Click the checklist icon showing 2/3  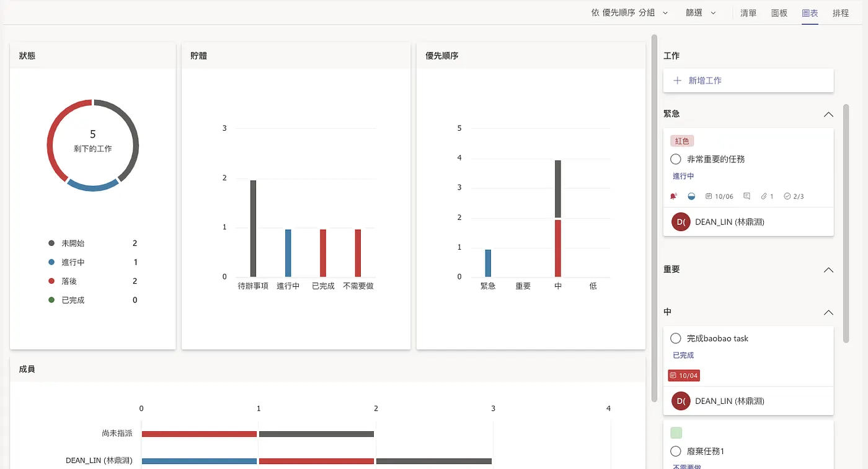pos(787,196)
